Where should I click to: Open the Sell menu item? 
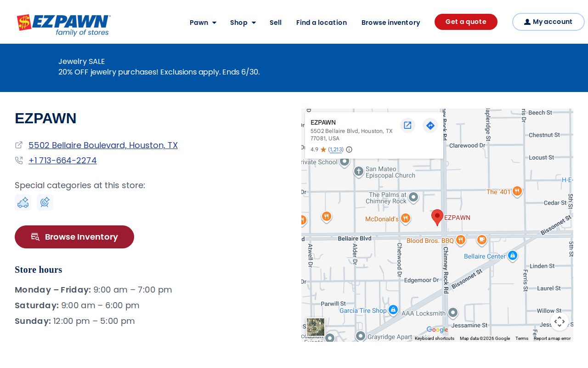(276, 23)
